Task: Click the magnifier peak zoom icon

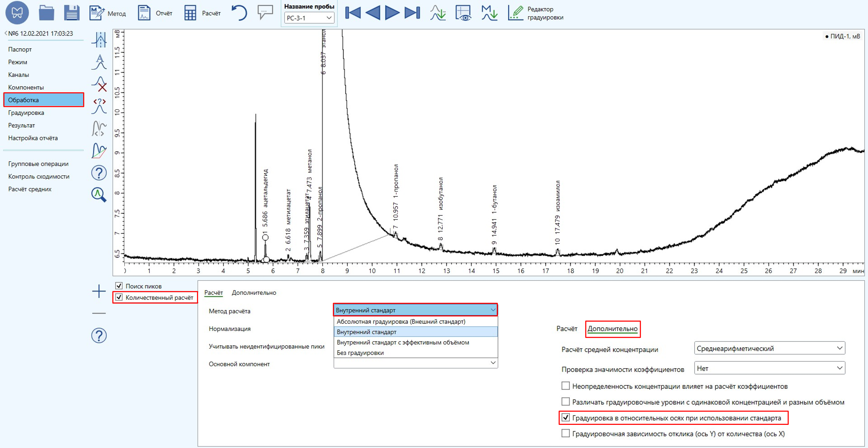Action: (99, 195)
